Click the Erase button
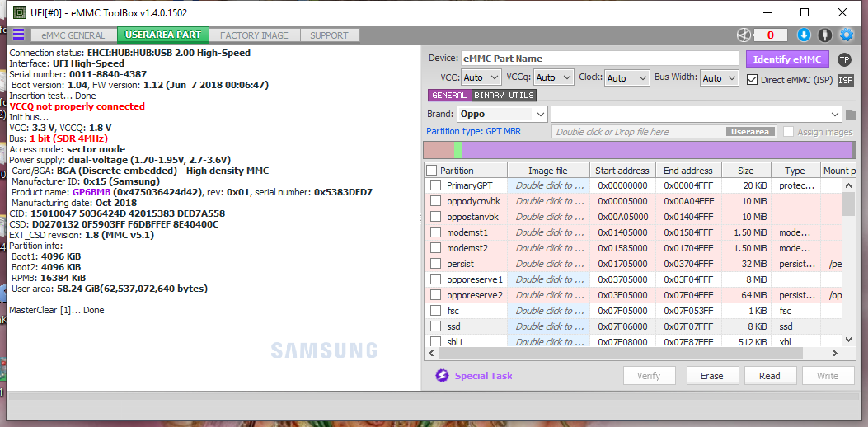 [x=712, y=376]
